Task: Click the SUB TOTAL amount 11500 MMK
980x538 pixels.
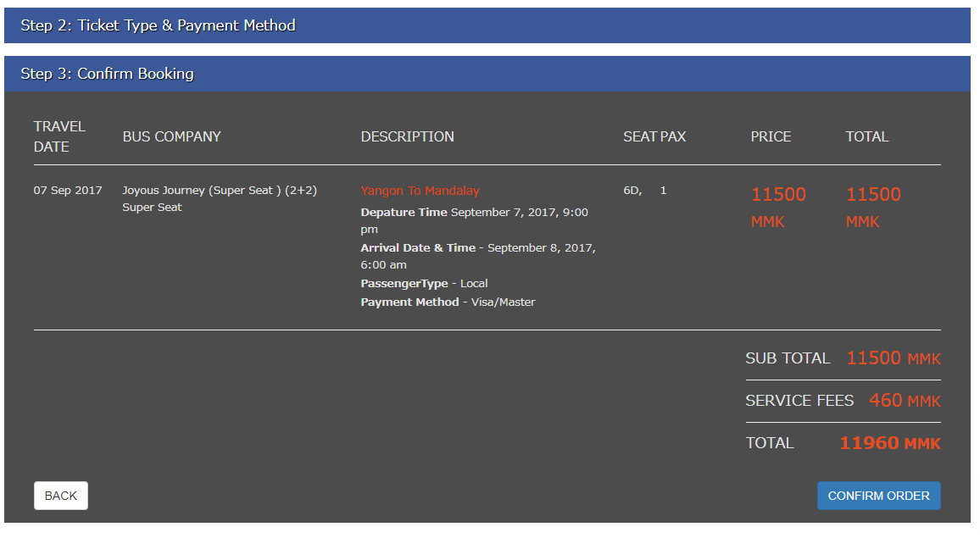Action: 893,358
